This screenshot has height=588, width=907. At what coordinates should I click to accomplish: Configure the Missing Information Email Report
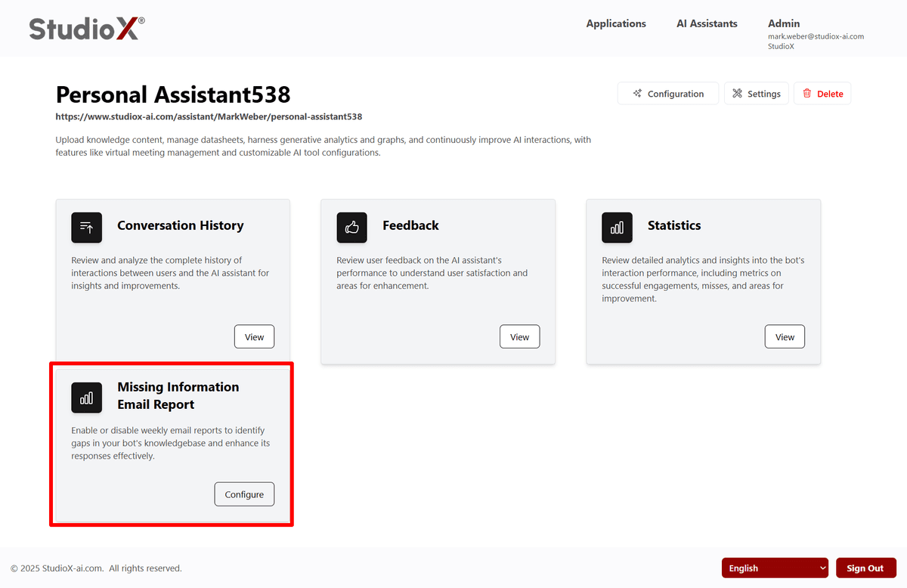click(244, 494)
